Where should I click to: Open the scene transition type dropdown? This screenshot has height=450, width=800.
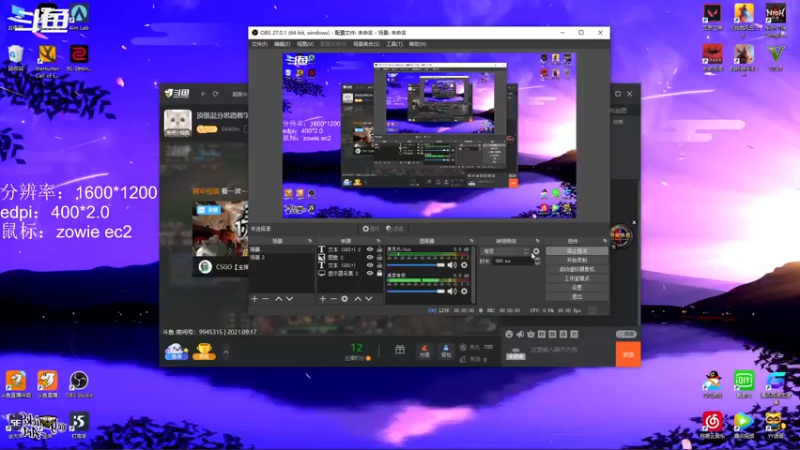point(505,251)
